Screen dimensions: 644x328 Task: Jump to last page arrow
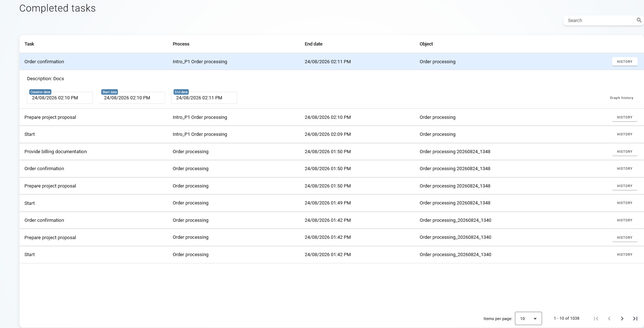(635, 318)
